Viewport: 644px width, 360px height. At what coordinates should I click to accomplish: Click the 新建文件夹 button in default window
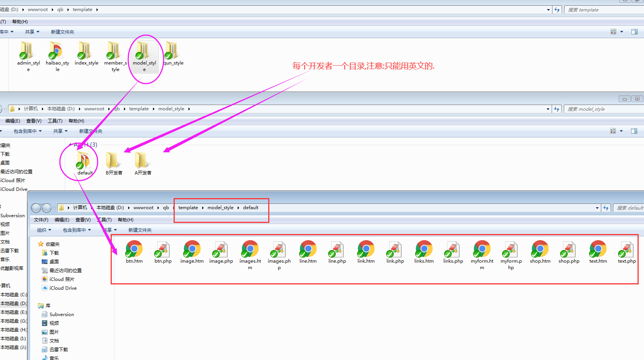click(x=140, y=230)
